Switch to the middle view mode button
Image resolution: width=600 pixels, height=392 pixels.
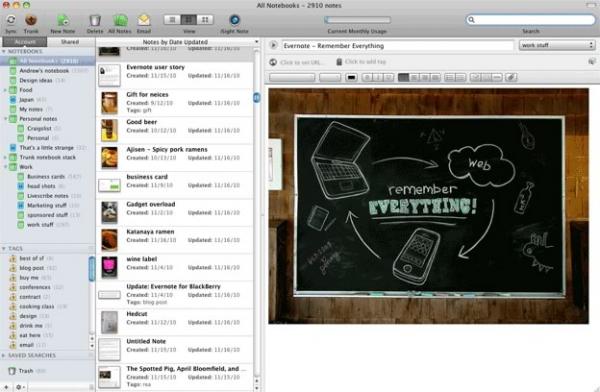189,20
